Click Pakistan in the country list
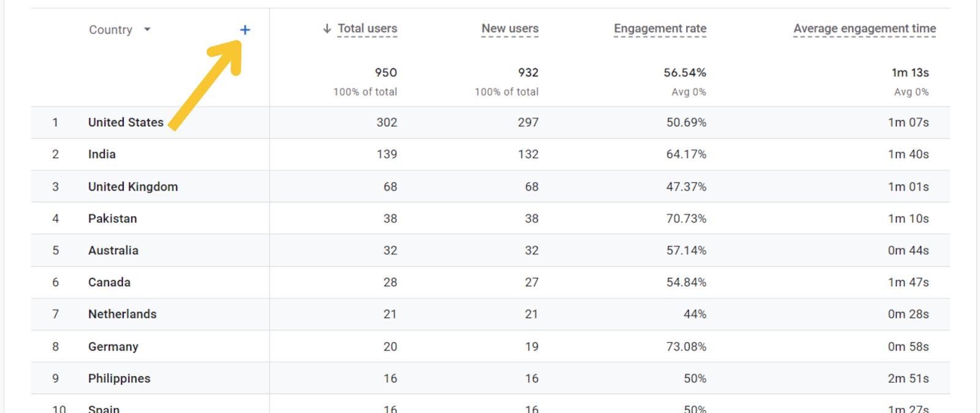 [x=113, y=218]
